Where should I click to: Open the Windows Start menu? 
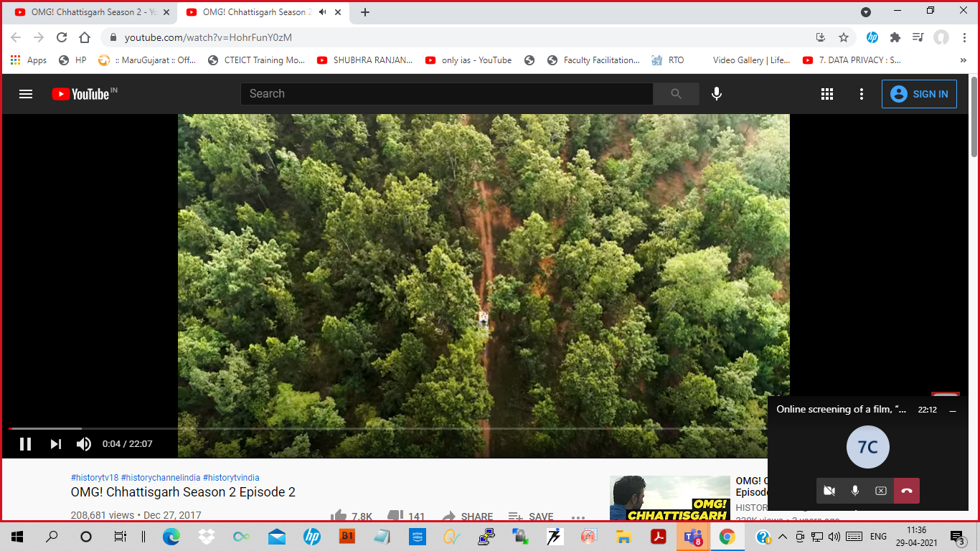pos(17,537)
